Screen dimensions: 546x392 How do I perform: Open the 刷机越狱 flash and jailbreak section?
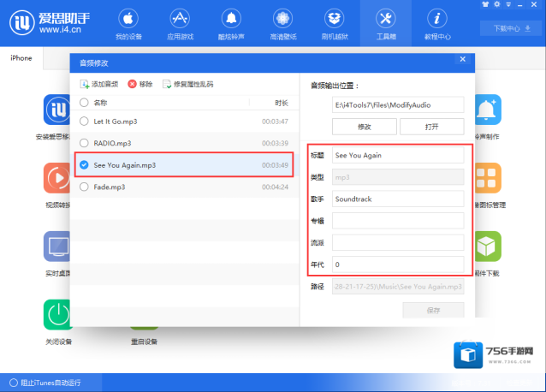334,25
